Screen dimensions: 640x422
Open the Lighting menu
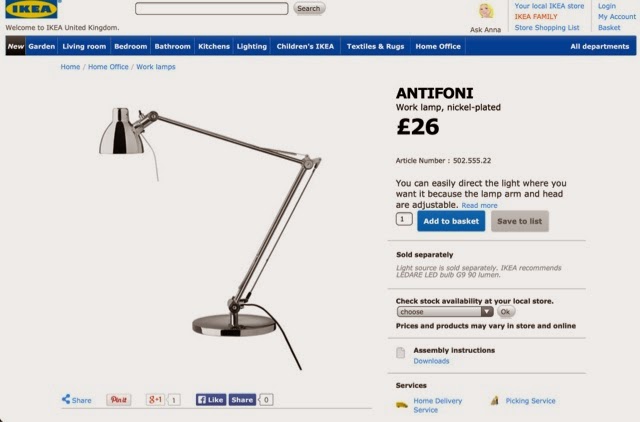(252, 47)
